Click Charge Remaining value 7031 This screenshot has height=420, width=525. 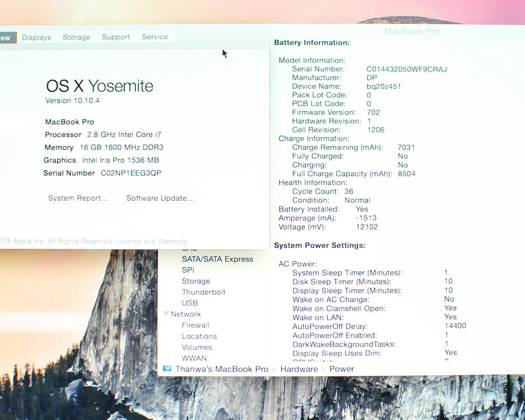[406, 147]
